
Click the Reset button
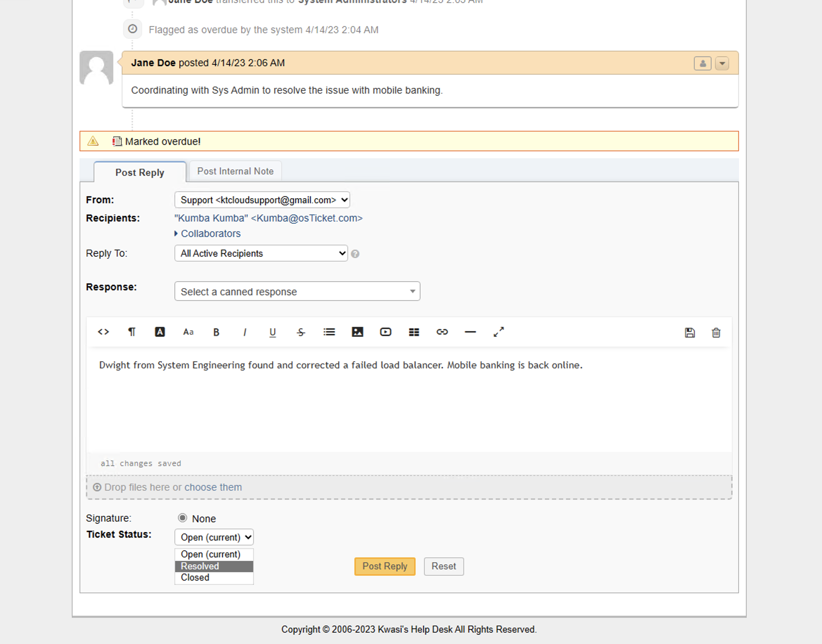443,566
